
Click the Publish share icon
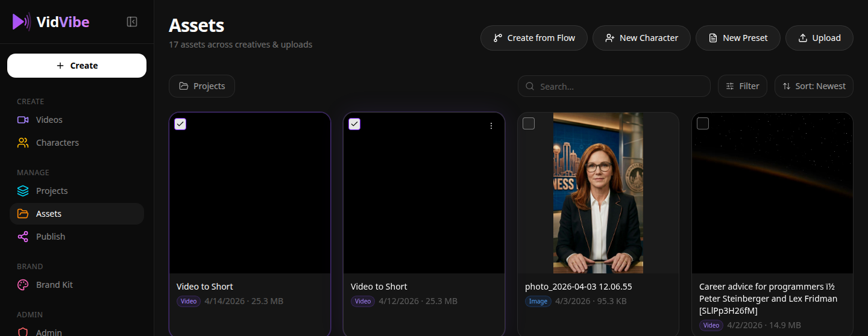(x=23, y=237)
